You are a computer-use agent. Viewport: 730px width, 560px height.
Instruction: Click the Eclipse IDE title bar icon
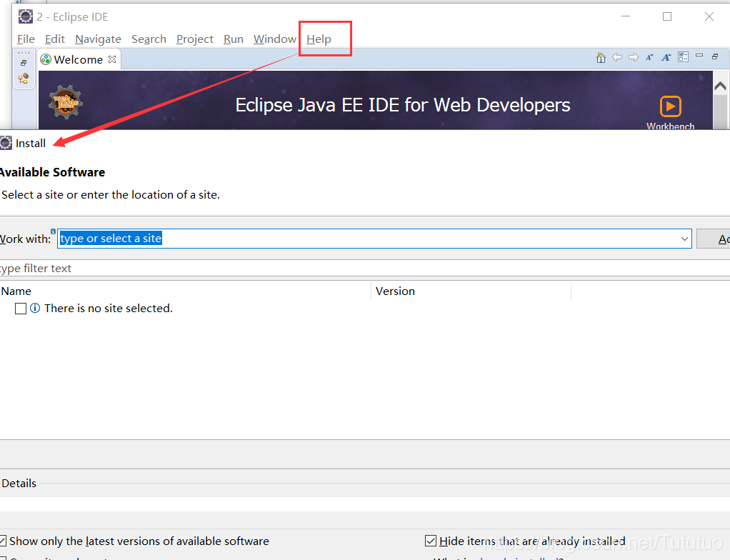point(25,16)
